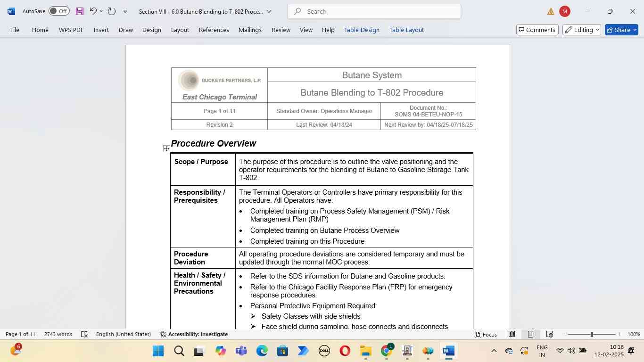Open the clock and date in taskbar

609,351
